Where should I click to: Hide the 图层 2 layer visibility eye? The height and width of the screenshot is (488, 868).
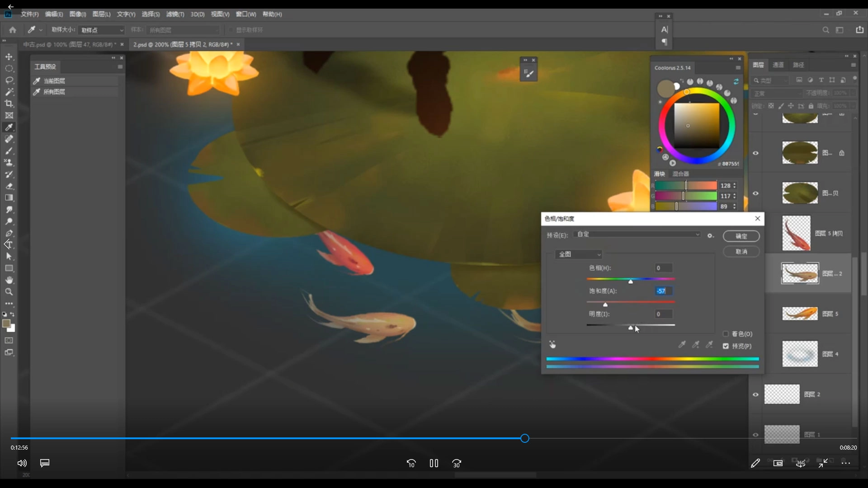point(755,394)
